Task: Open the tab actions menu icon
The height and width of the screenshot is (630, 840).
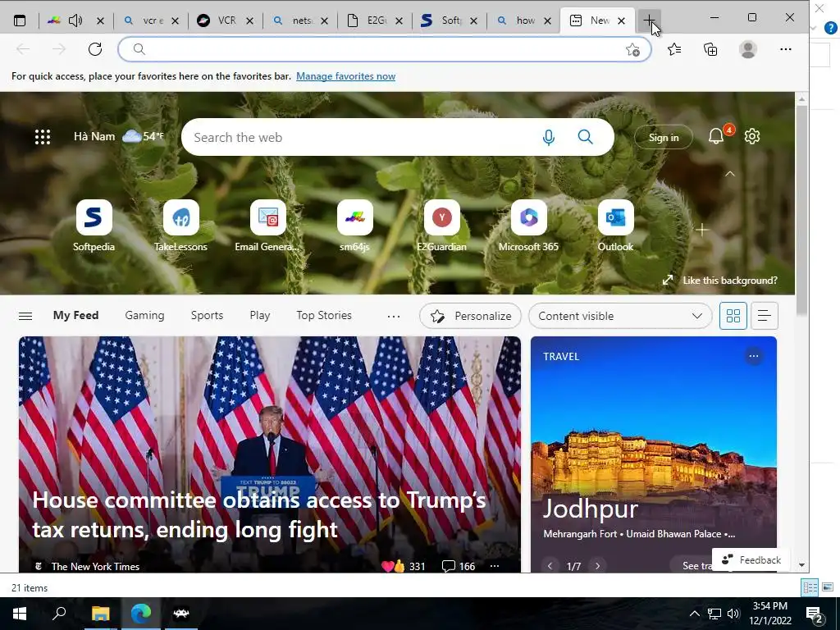Action: click(20, 21)
